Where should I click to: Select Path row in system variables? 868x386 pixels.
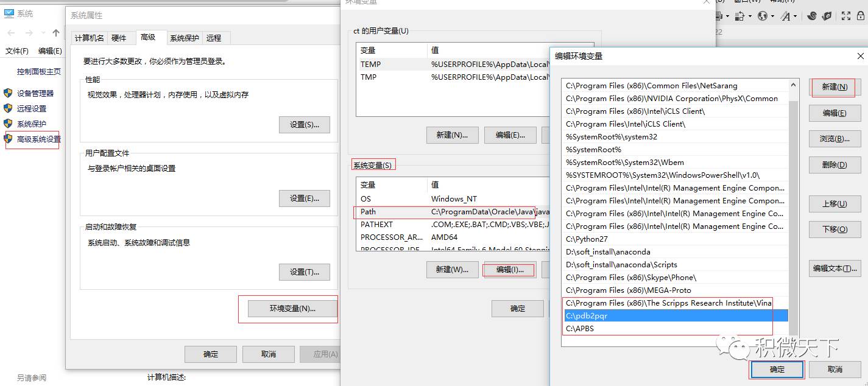tap(454, 212)
